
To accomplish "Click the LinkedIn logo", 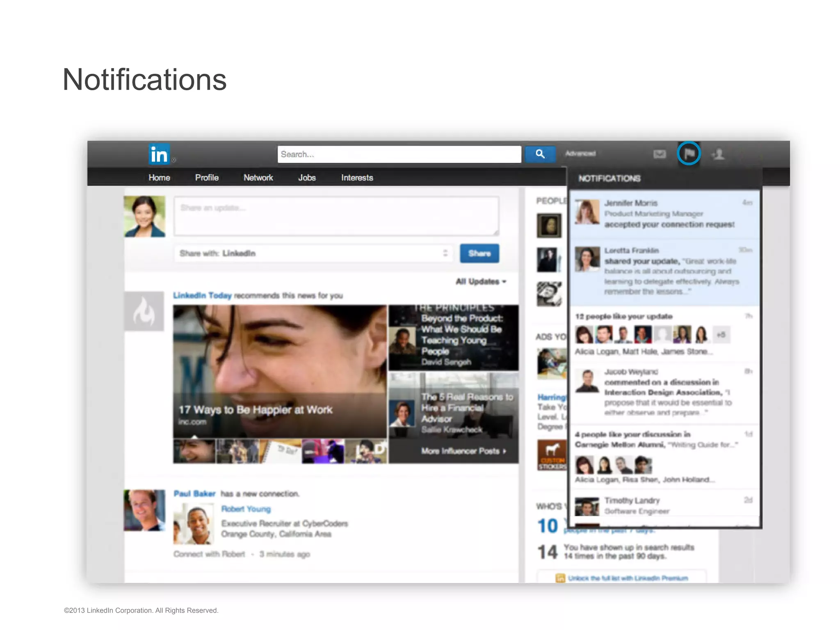I will point(159,154).
